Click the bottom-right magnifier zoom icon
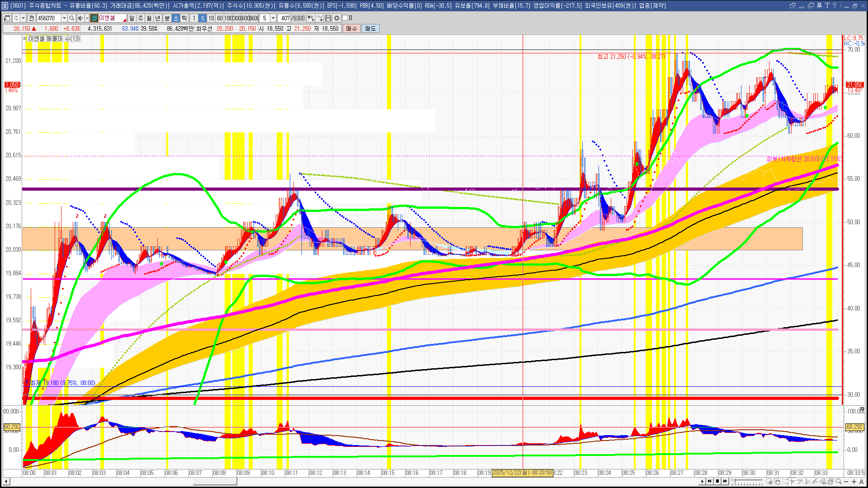The image size is (868, 488). (x=839, y=482)
